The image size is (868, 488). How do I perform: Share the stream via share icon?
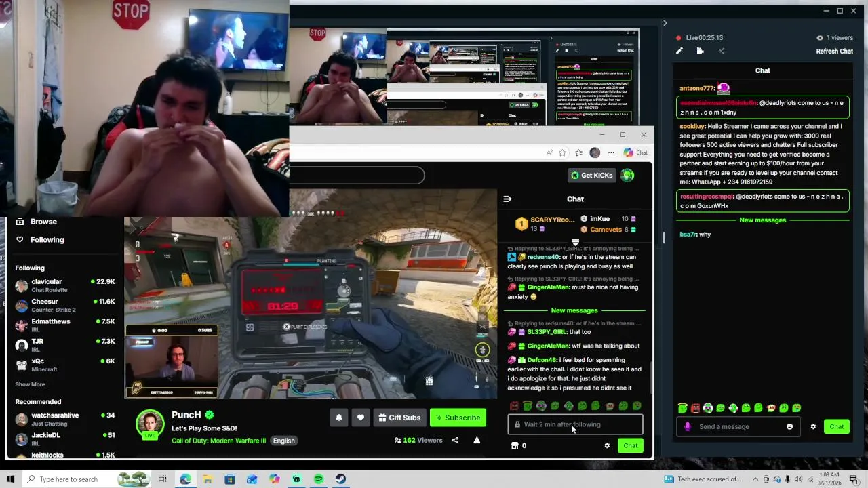tap(455, 441)
